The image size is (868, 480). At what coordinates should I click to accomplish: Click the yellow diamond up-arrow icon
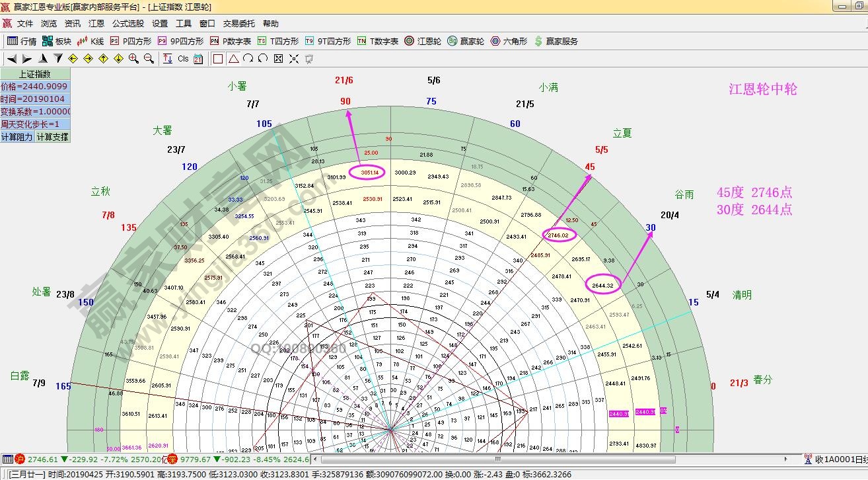103,59
